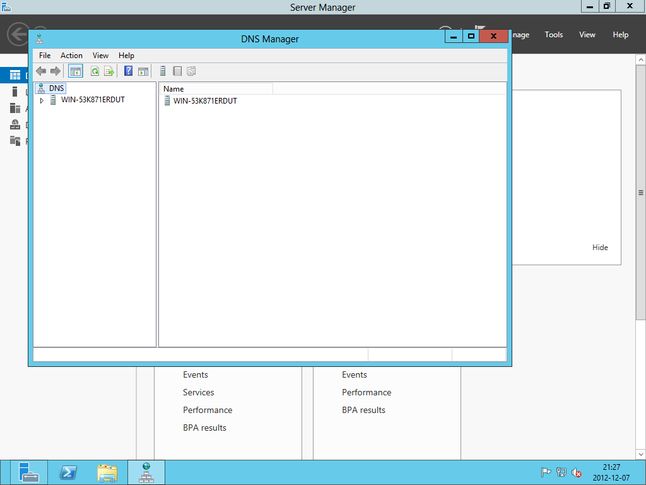Open the File menu in DNS Manager
Image resolution: width=646 pixels, height=485 pixels.
44,56
